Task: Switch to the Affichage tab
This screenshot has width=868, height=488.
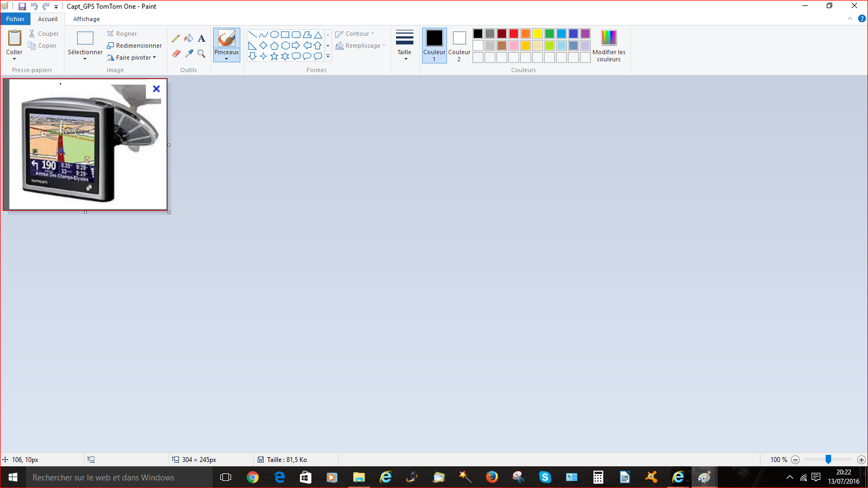Action: [86, 19]
